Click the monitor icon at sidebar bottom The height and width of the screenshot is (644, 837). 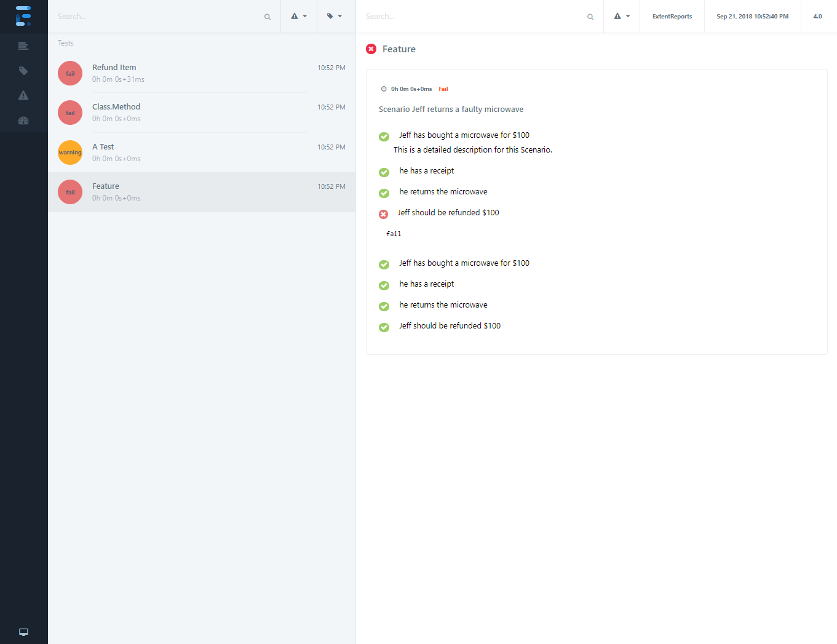[x=23, y=632]
